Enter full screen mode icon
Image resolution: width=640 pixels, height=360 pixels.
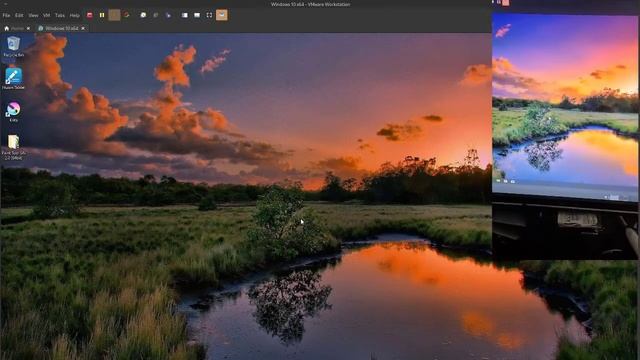click(209, 15)
